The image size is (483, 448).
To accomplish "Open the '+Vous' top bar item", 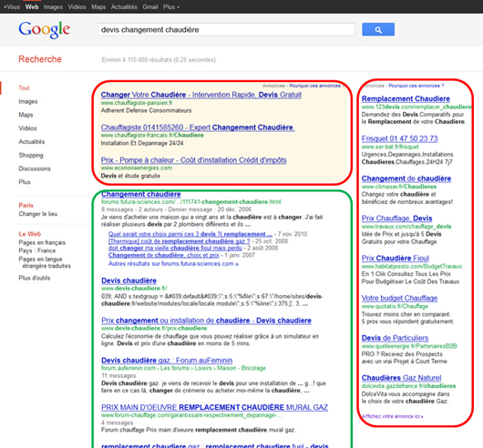I will point(12,6).
